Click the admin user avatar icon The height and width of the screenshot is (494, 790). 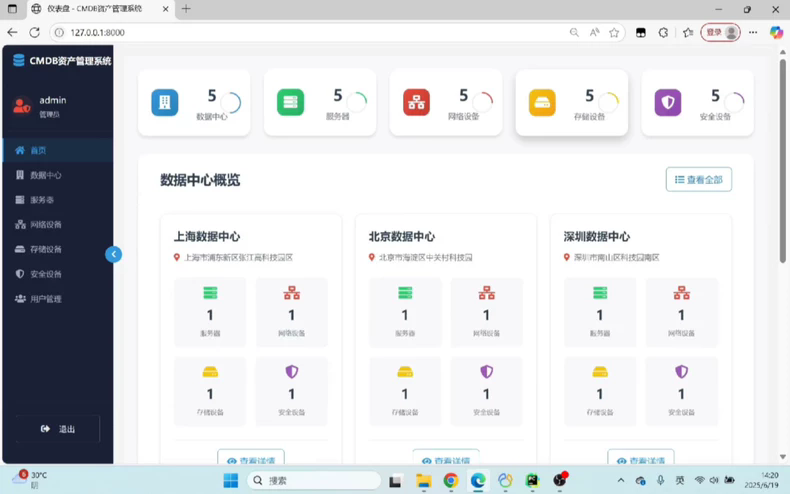[22, 106]
